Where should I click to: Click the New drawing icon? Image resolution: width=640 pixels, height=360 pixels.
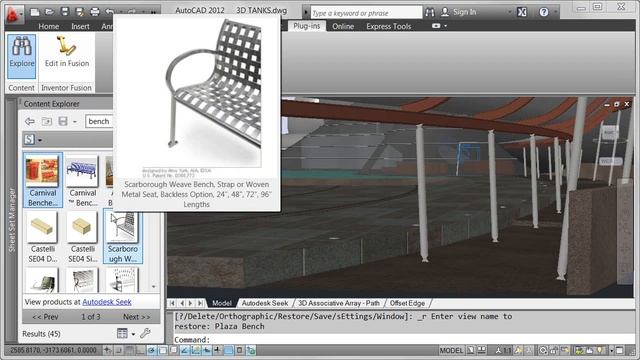[35, 12]
